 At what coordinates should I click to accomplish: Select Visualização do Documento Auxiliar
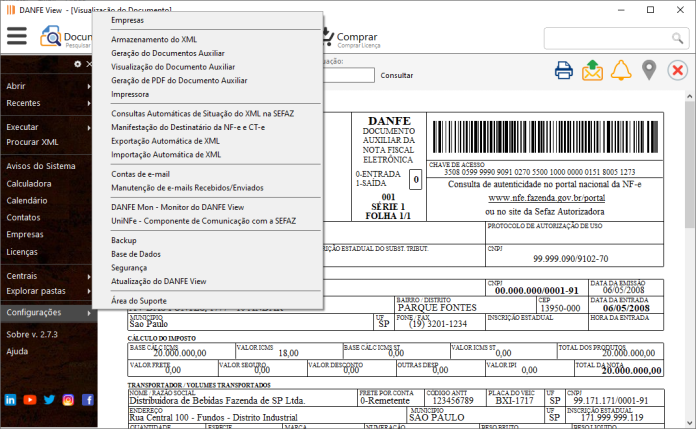coord(173,67)
